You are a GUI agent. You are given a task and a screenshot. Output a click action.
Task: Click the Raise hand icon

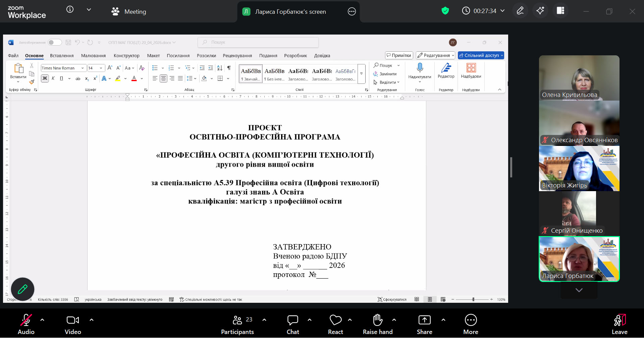point(378,320)
